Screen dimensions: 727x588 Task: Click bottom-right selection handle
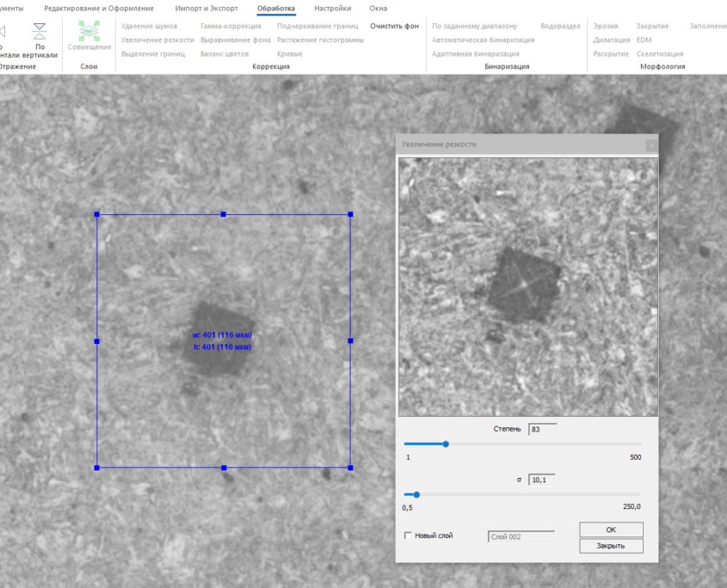point(350,468)
